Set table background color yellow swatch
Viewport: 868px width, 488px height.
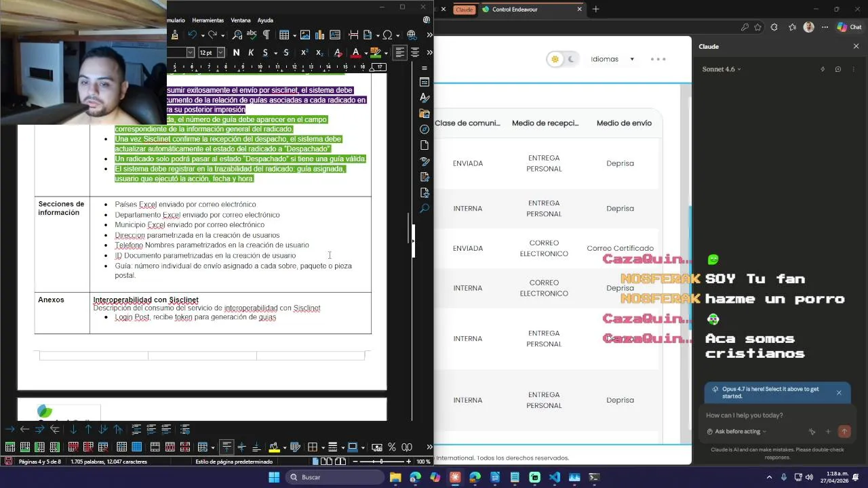click(x=273, y=447)
